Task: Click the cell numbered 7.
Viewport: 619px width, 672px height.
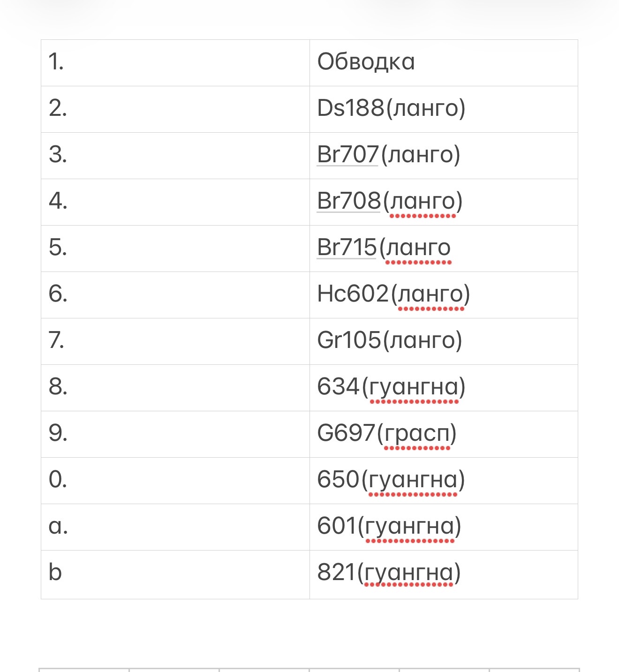Action: pyautogui.click(x=175, y=341)
